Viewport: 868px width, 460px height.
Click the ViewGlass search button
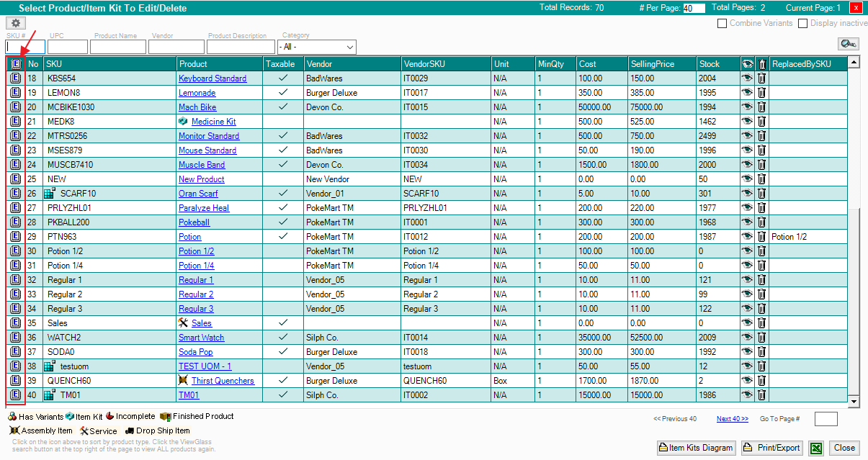coord(848,44)
